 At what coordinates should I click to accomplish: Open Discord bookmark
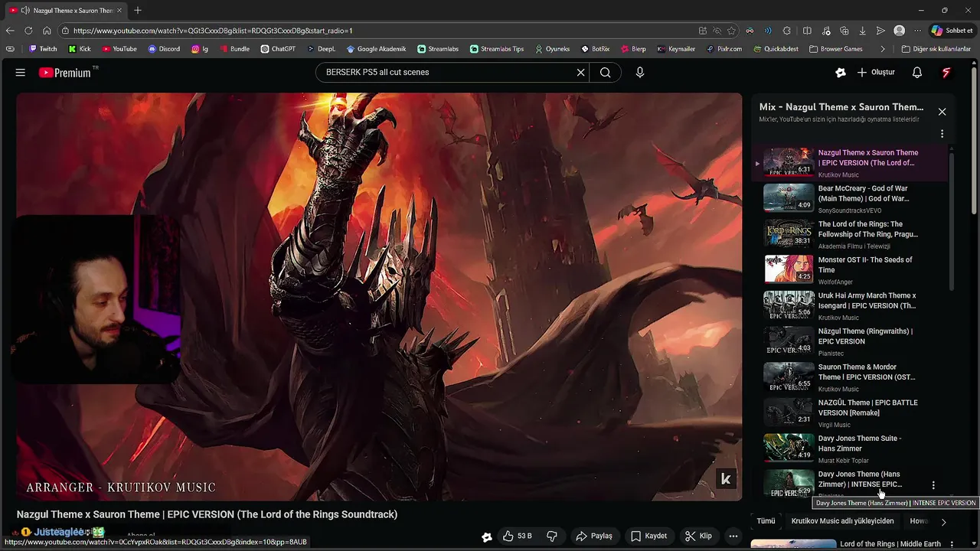pyautogui.click(x=164, y=49)
